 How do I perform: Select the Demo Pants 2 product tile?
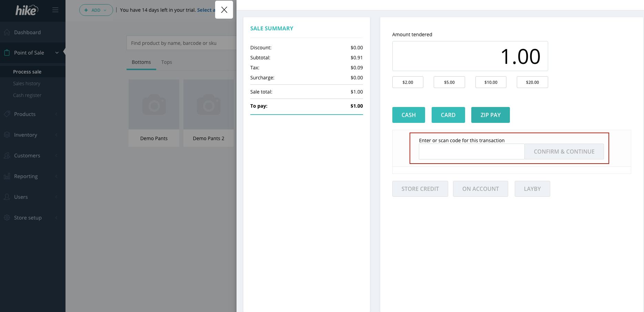(209, 113)
